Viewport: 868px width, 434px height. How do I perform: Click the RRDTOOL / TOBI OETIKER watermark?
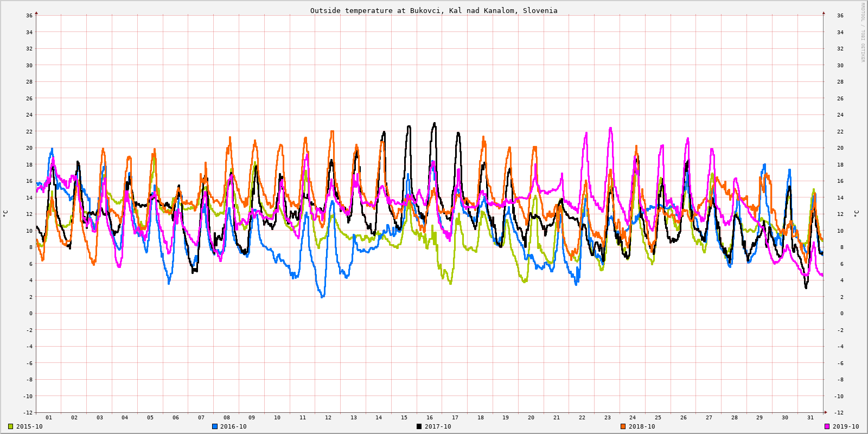pyautogui.click(x=863, y=33)
